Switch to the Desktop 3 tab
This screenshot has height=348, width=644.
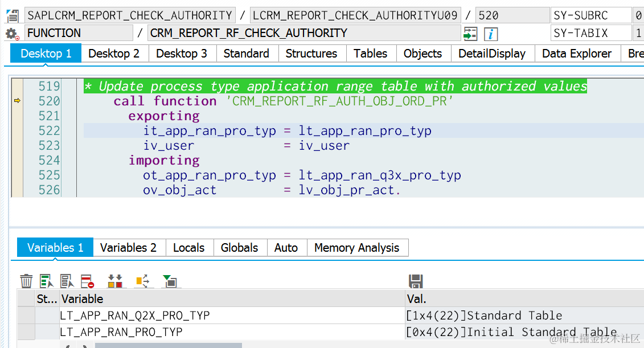[x=182, y=54]
